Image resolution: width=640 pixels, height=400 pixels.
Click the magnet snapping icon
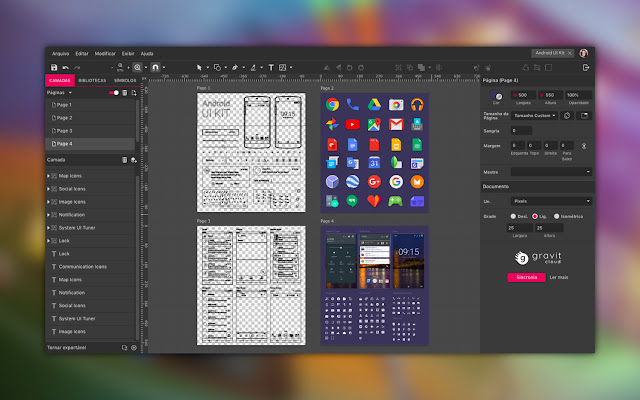point(155,67)
